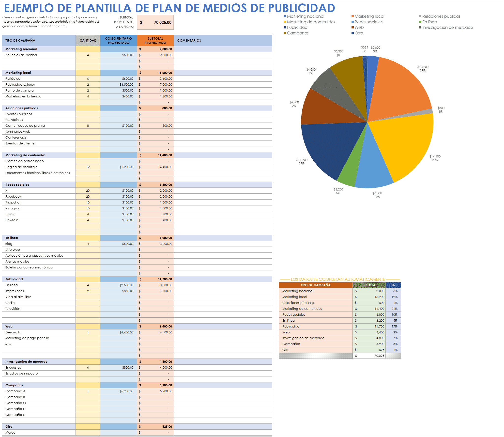Screen dimensions: 504x437
Task: Click the $11,700 17% pie data label
Action: [302, 162]
